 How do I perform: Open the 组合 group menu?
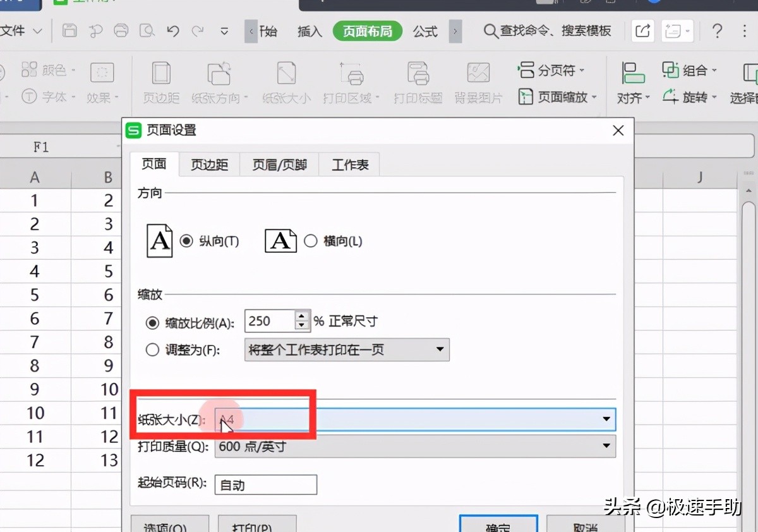pos(690,70)
